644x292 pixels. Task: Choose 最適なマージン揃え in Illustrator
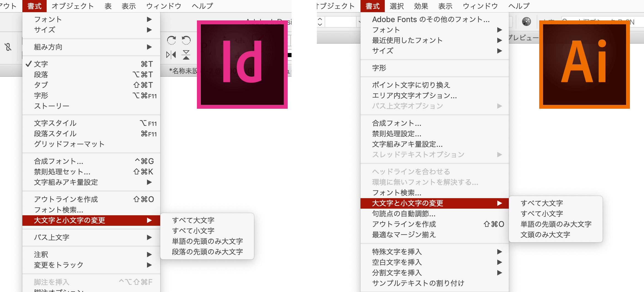(435, 235)
